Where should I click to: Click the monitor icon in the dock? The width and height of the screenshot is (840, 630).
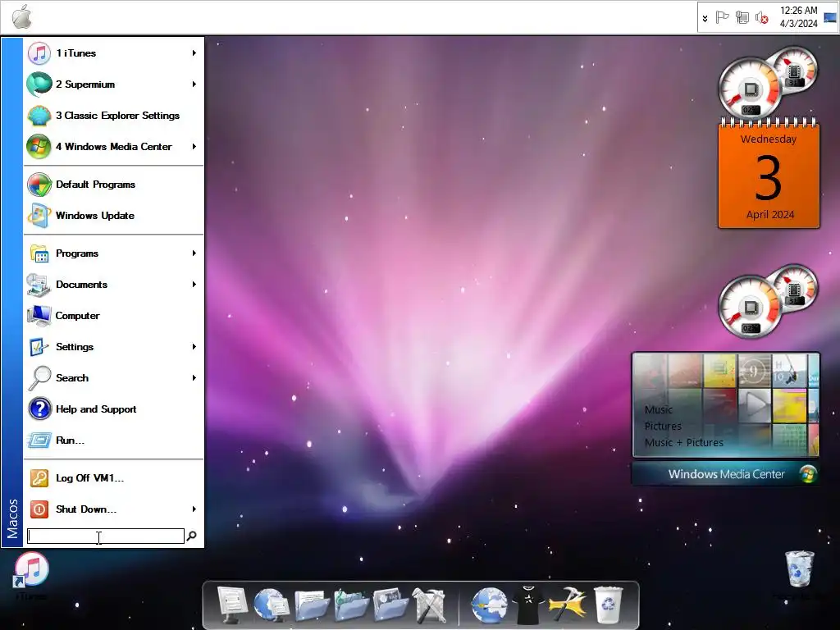coord(232,605)
